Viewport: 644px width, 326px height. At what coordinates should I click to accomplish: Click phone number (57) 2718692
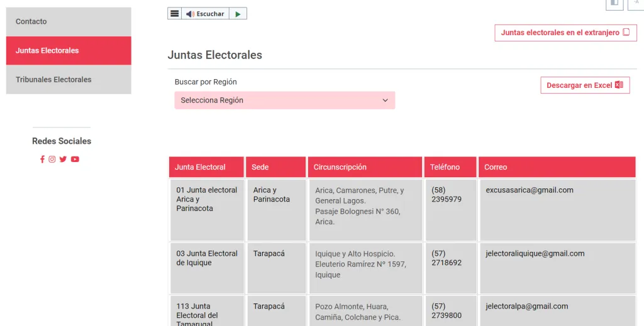pos(447,258)
